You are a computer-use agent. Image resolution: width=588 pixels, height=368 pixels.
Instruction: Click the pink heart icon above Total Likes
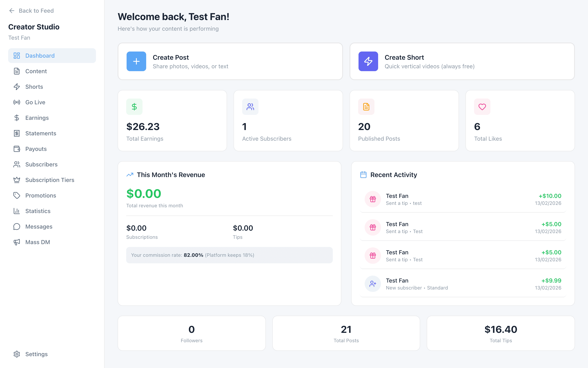(482, 107)
